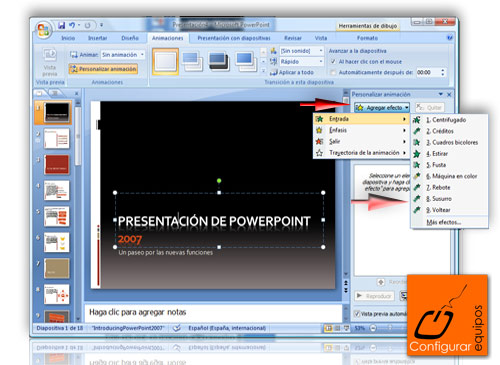Choose the Rebote entrance effect
This screenshot has width=500, height=365.
tap(438, 187)
